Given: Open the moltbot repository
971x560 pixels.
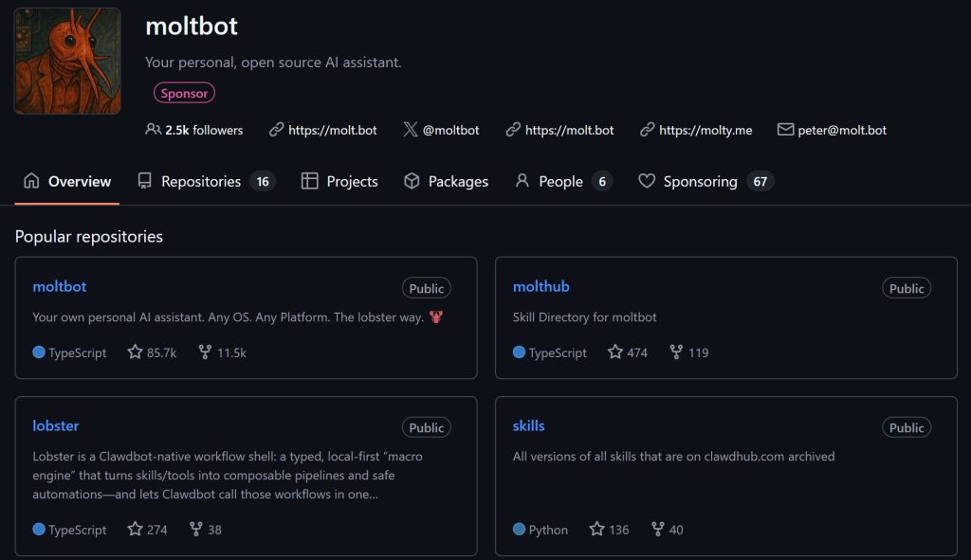Looking at the screenshot, I should tap(60, 286).
